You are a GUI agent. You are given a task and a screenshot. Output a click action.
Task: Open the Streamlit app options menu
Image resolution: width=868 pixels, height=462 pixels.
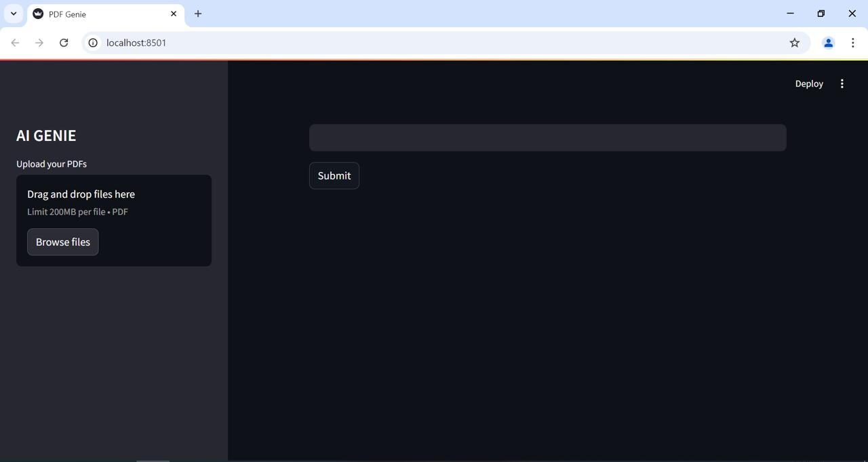(x=842, y=84)
